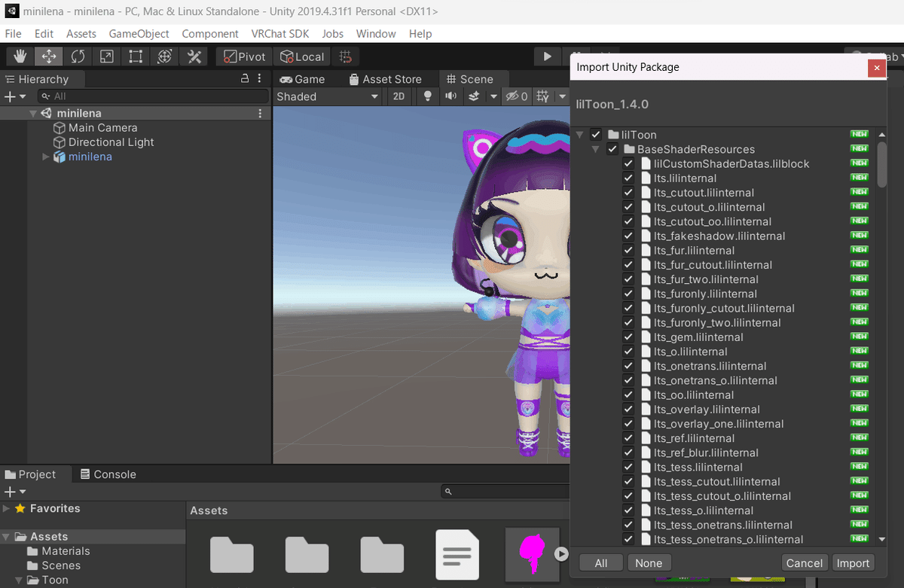The image size is (904, 588).
Task: Toggle scene grid visibility icon
Action: tap(542, 96)
